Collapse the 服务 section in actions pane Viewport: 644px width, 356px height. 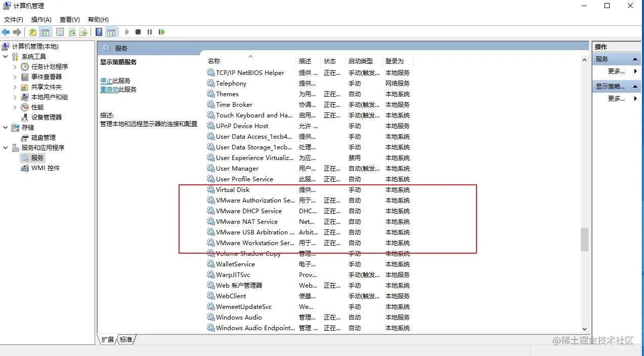635,59
